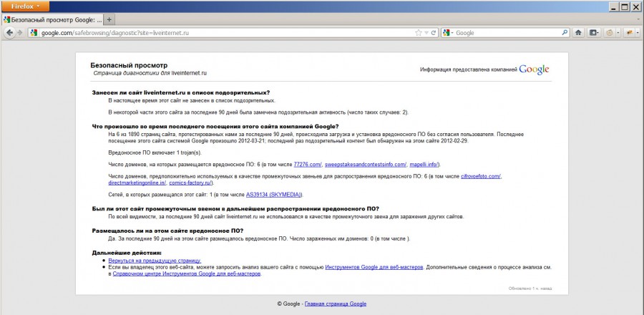
Task: Open the comics-factory.ru/ link
Action: point(190,183)
